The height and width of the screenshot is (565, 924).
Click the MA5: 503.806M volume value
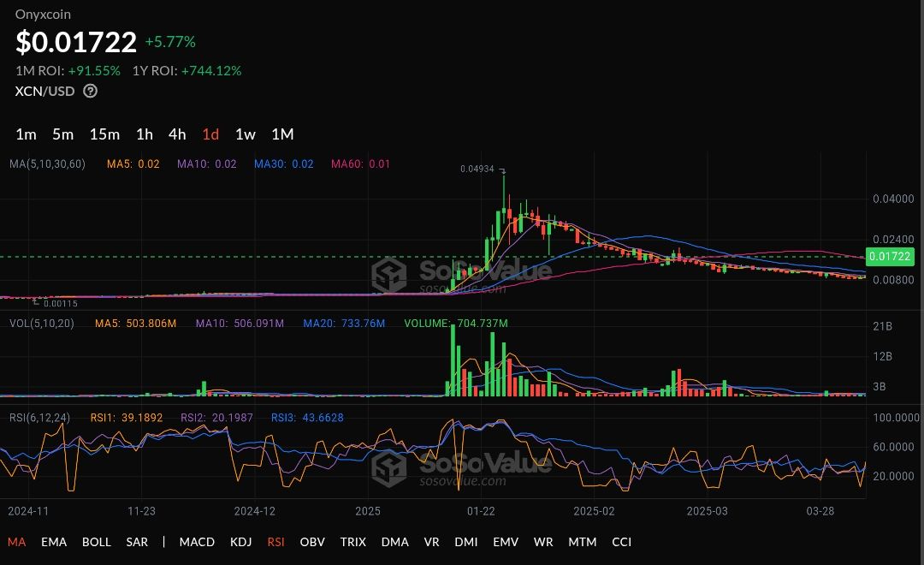[135, 324]
